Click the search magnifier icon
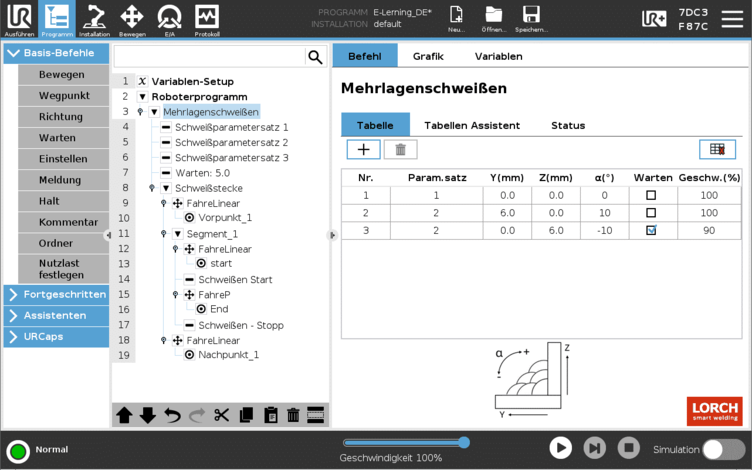 (315, 57)
